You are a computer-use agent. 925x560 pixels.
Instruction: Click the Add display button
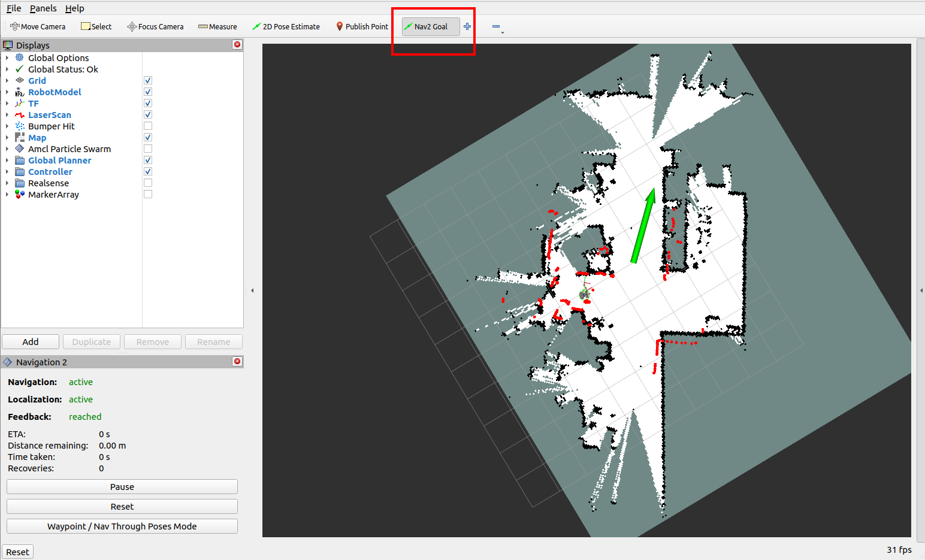(31, 342)
